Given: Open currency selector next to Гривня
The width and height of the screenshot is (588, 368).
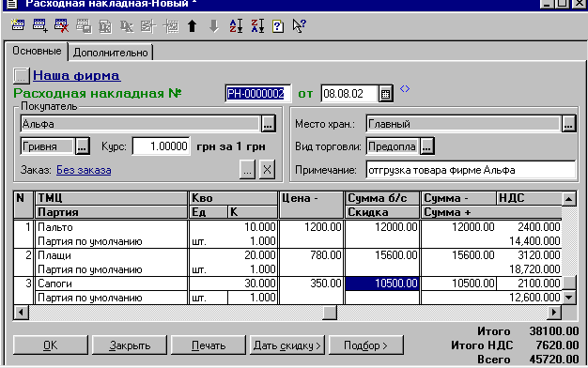Looking at the screenshot, I should (82, 146).
